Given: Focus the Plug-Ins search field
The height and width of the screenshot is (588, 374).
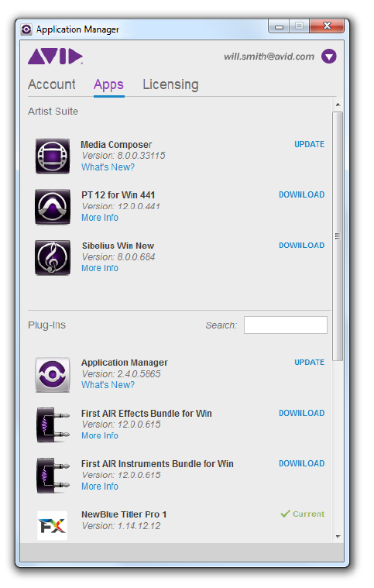Looking at the screenshot, I should 286,325.
